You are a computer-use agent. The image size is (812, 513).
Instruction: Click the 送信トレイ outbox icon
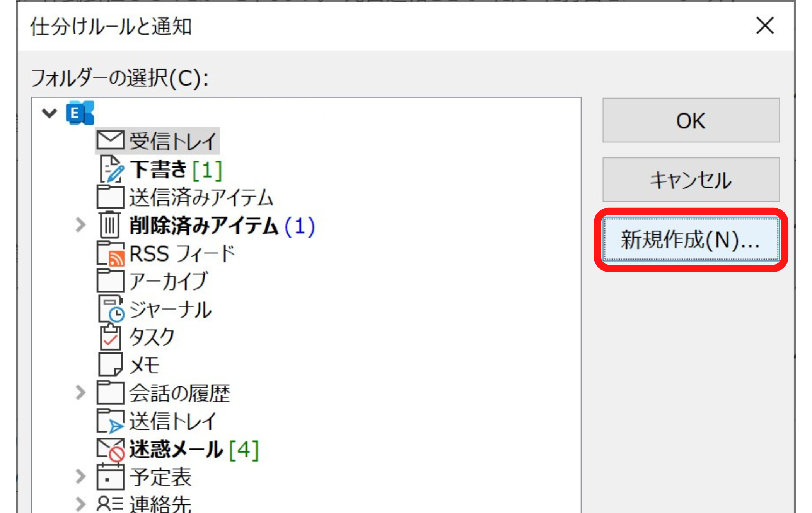pyautogui.click(x=111, y=421)
